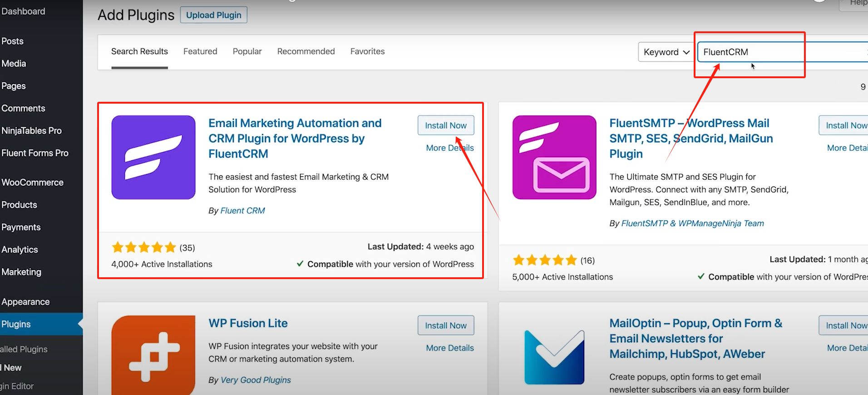This screenshot has height=395, width=868.
Task: Click the Upload Plugin button
Action: pos(213,15)
